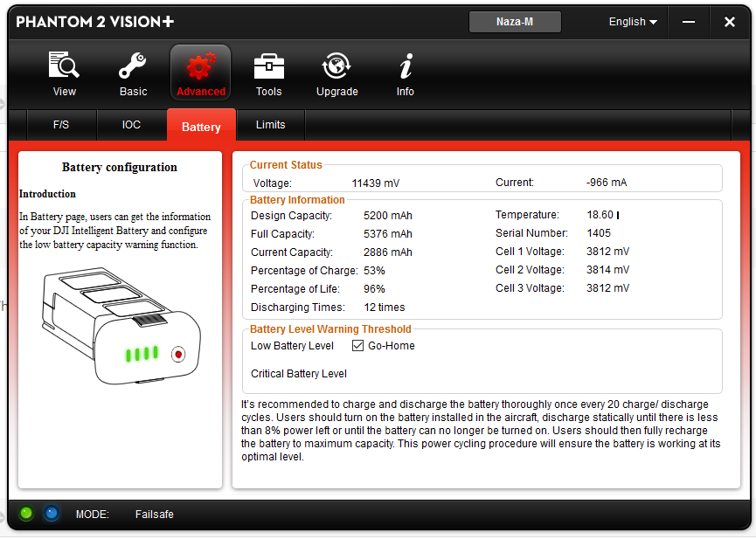Open the English language dropdown
Viewport: 756px width, 539px height.
(633, 22)
